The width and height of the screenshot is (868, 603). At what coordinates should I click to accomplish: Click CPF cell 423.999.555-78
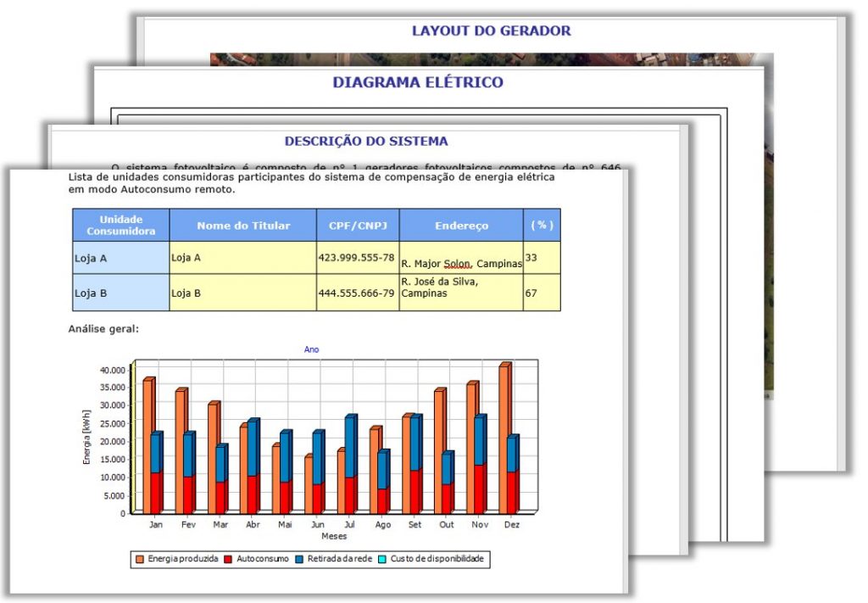pyautogui.click(x=357, y=257)
